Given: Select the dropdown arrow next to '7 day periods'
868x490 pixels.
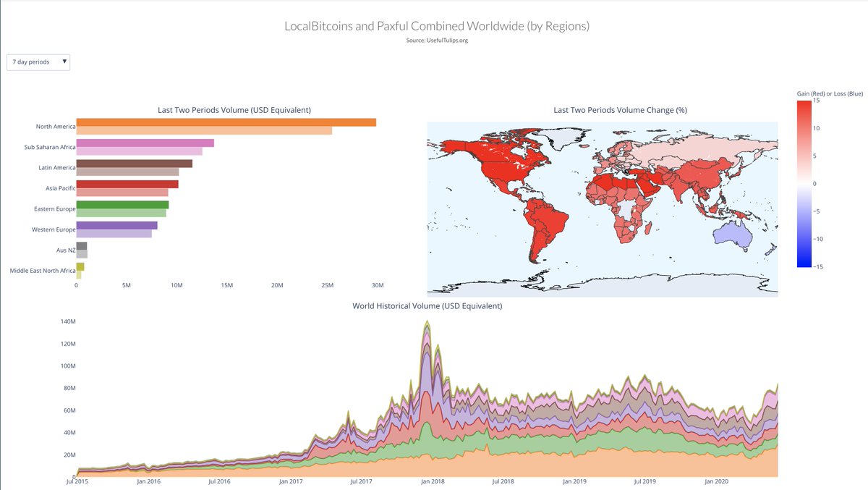Looking at the screenshot, I should 64,62.
